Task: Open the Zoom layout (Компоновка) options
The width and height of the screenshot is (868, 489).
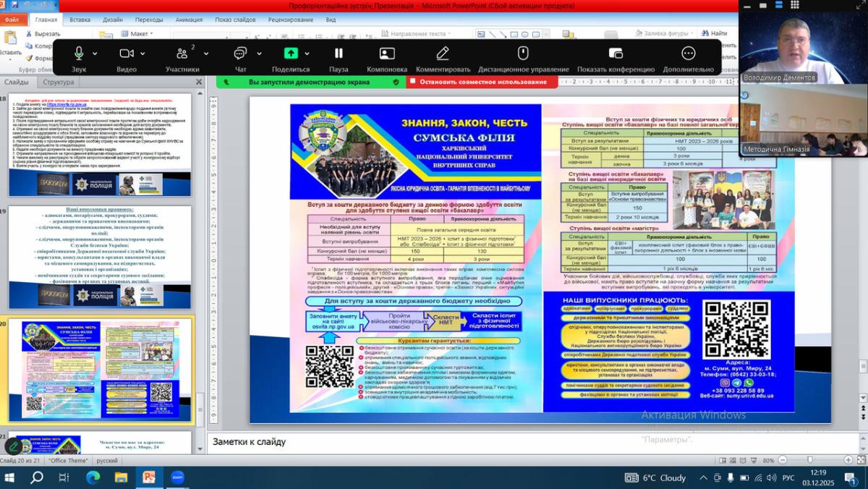Action: (x=387, y=54)
